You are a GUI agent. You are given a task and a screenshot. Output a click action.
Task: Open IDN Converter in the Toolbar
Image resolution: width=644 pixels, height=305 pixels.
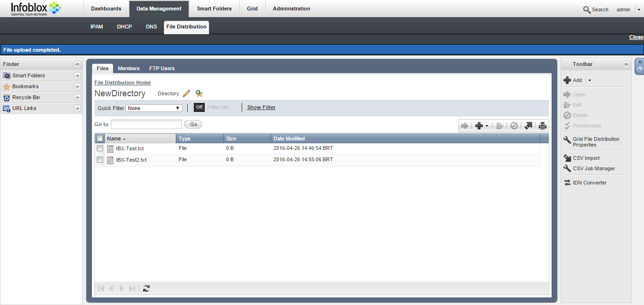(589, 183)
